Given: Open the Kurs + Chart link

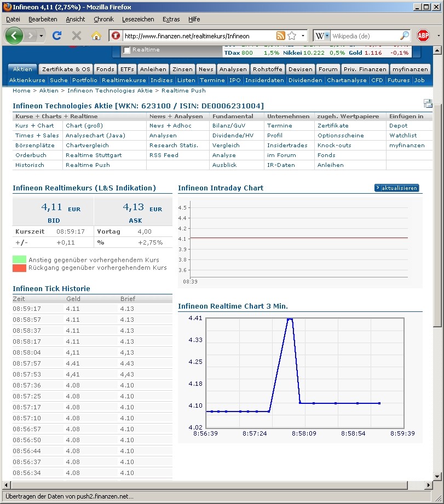Looking at the screenshot, I should pyautogui.click(x=34, y=126).
